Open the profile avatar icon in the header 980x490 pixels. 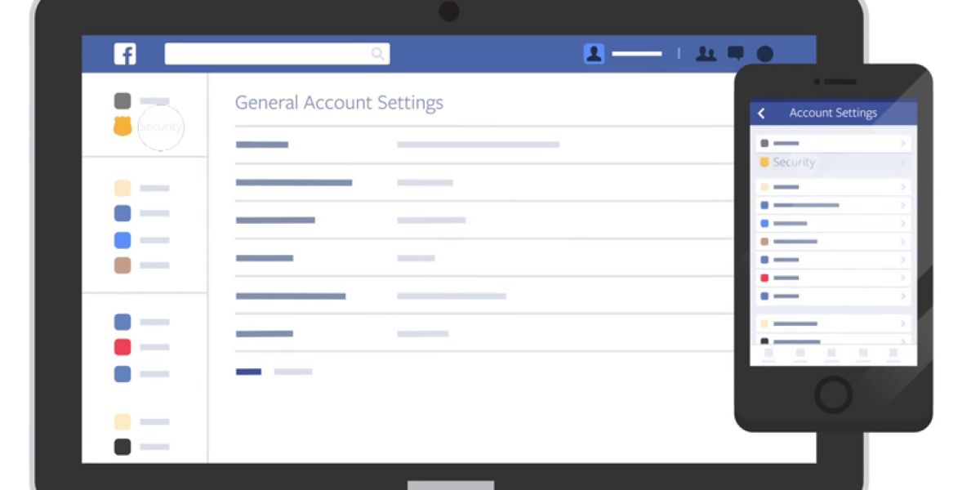point(594,54)
